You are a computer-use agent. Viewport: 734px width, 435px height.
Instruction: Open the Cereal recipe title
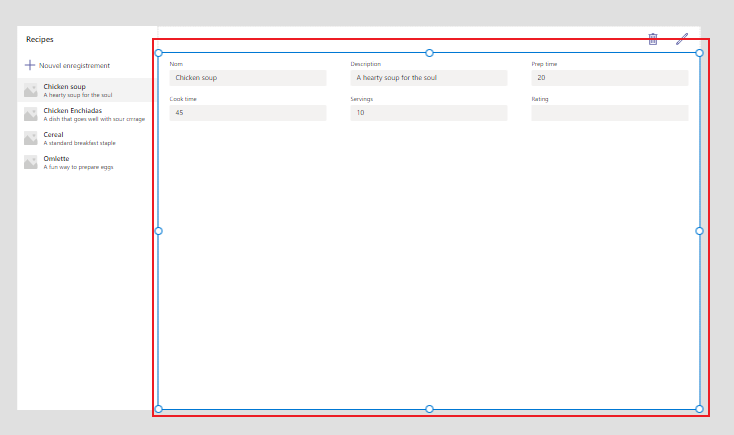pos(53,134)
